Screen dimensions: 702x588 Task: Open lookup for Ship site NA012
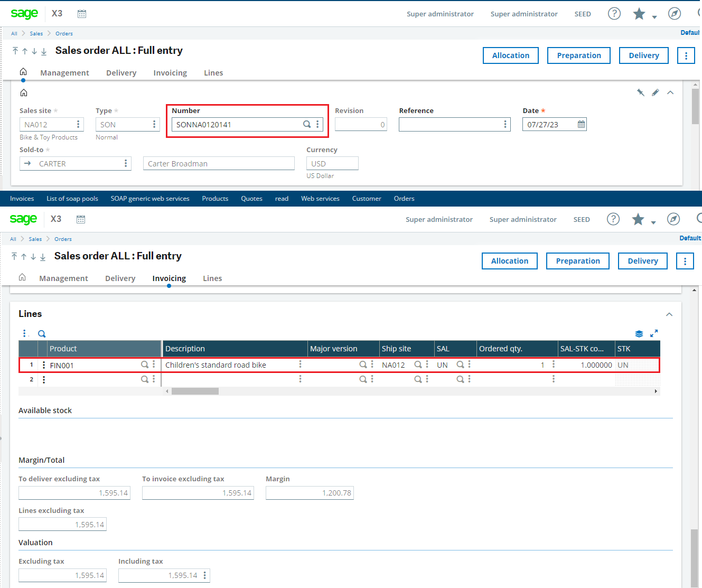[418, 365]
